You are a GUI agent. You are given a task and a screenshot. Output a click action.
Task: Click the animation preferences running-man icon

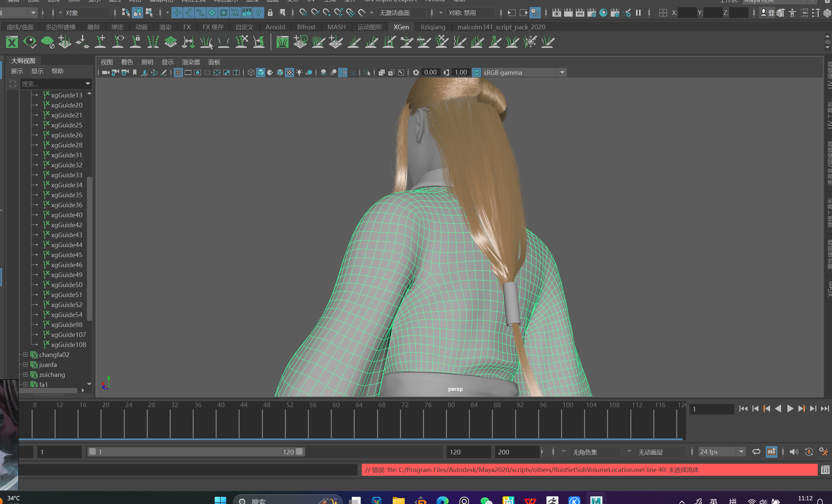coord(824,452)
